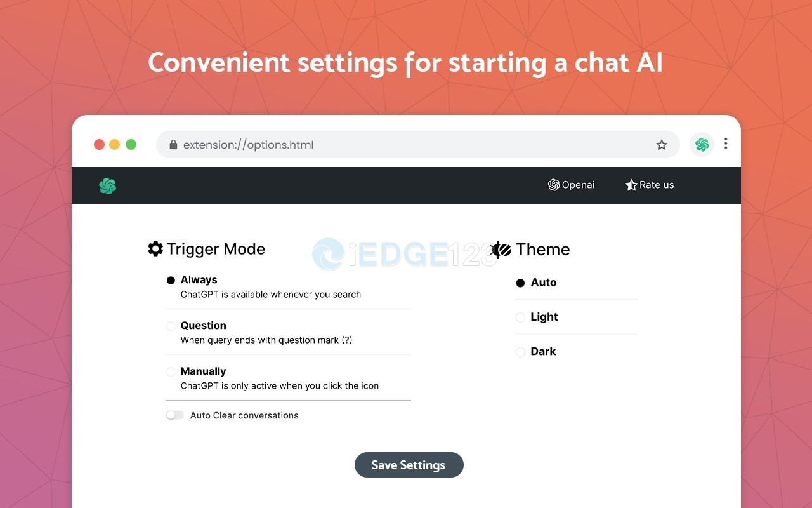Bookmark the page with the star icon

click(x=662, y=145)
